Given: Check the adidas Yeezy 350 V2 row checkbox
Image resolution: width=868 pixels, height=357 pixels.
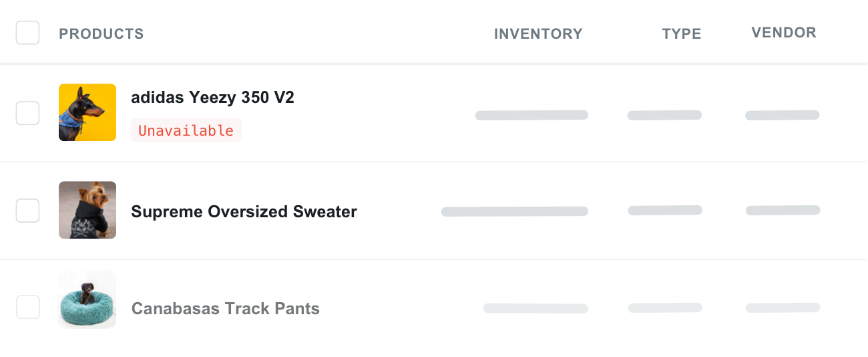Looking at the screenshot, I should [x=27, y=113].
